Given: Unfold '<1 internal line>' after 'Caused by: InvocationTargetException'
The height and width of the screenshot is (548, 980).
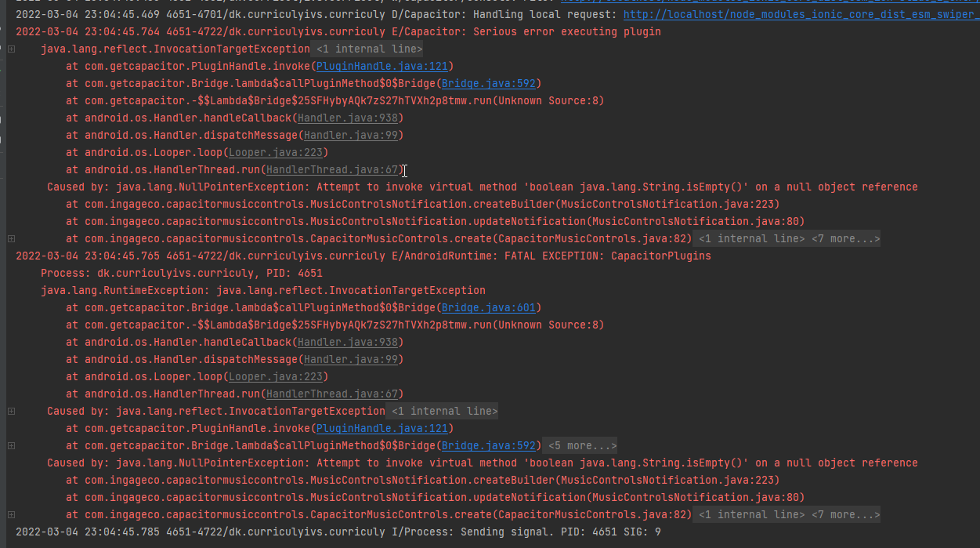Looking at the screenshot, I should (444, 411).
